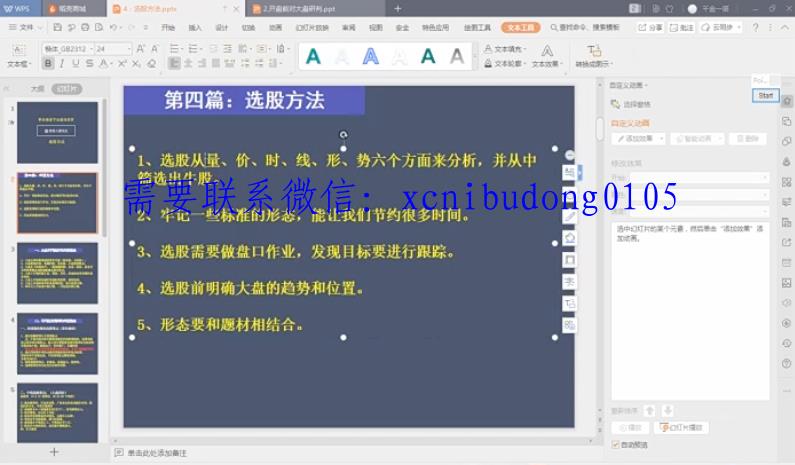This screenshot has width=795, height=465.
Task: Open the Insert (插入) ribbon tab
Action: point(195,27)
